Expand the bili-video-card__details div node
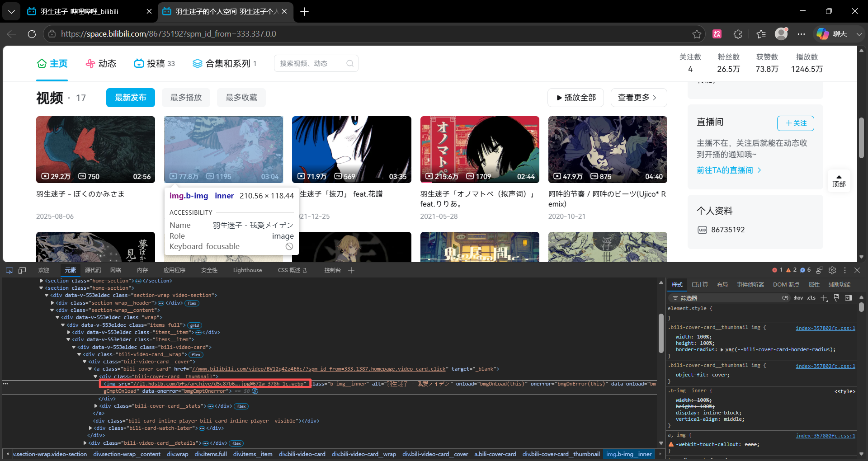The width and height of the screenshot is (868, 461). coord(85,443)
